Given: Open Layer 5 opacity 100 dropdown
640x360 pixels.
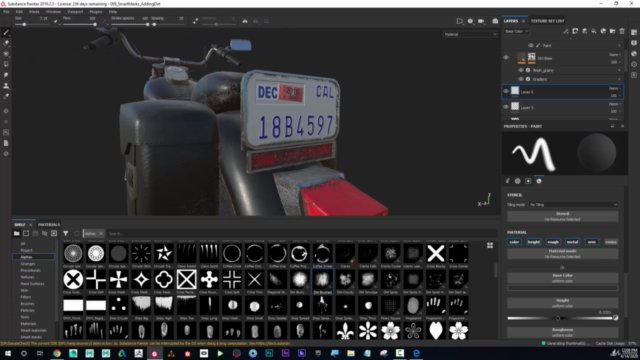Looking at the screenshot, I should tap(615, 111).
